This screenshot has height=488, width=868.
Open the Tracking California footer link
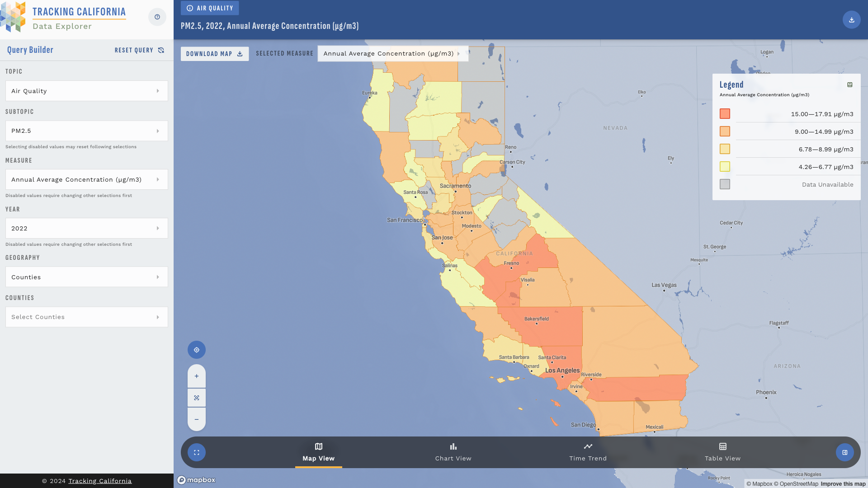coord(100,481)
